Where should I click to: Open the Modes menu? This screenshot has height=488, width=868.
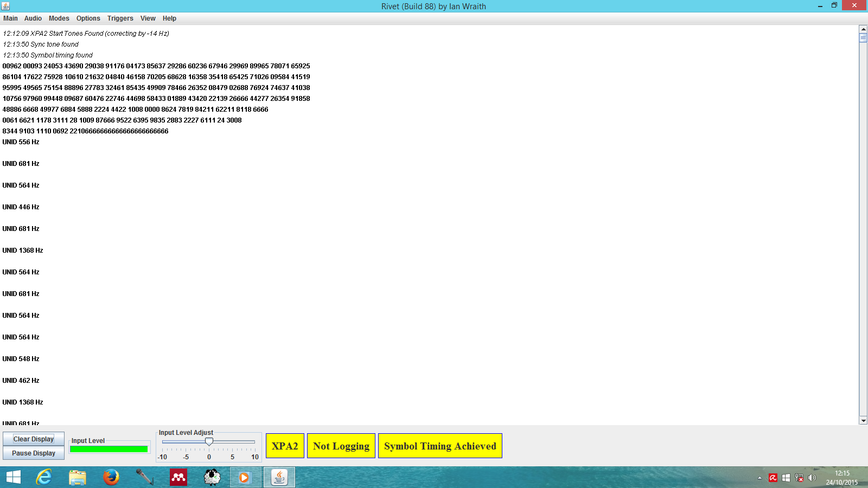(x=59, y=18)
